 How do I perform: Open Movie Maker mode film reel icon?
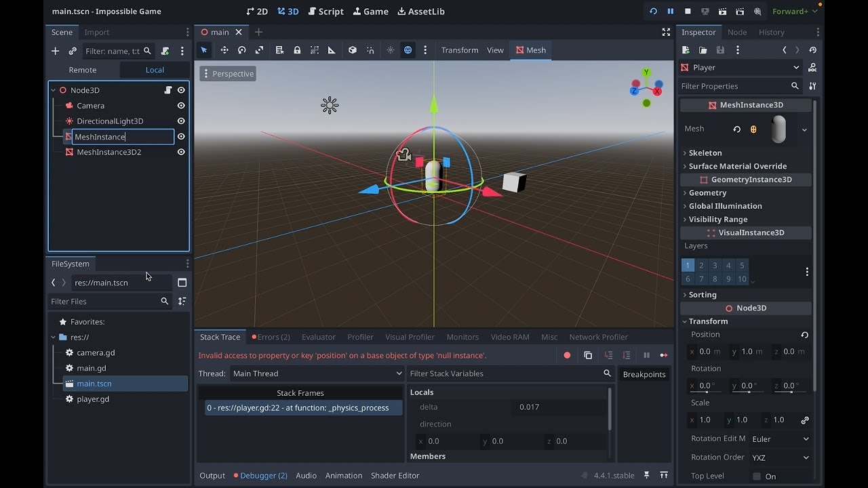coord(757,12)
